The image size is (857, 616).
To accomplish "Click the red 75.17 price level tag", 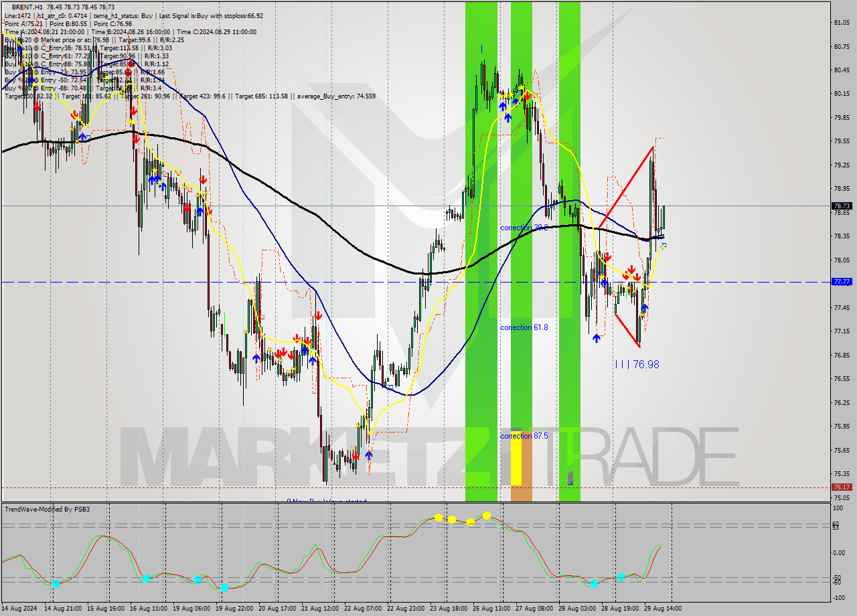I will tap(842, 487).
